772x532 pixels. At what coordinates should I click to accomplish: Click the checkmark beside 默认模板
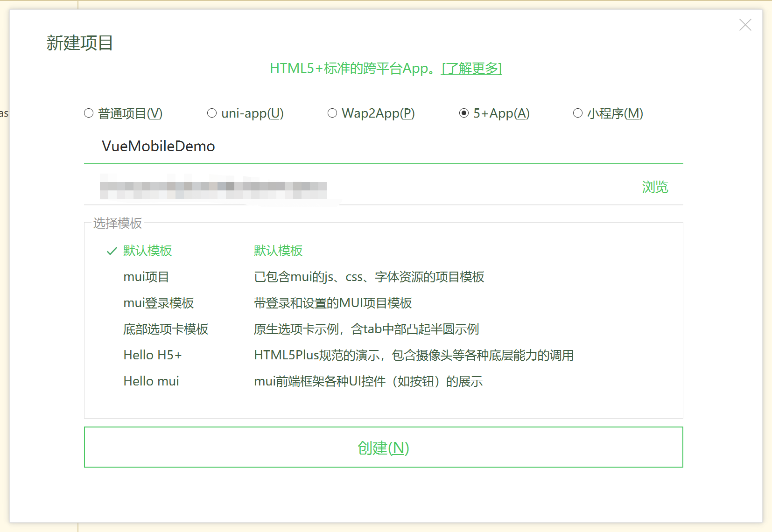click(110, 251)
